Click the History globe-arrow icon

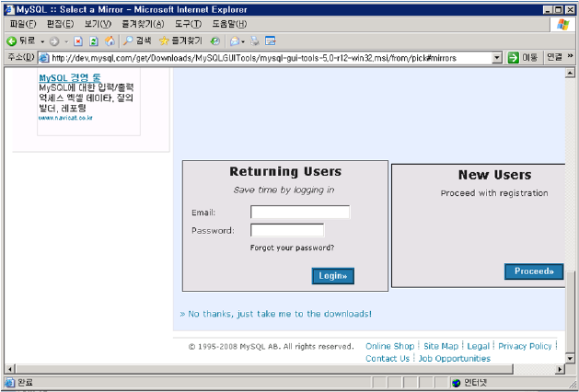(x=214, y=41)
